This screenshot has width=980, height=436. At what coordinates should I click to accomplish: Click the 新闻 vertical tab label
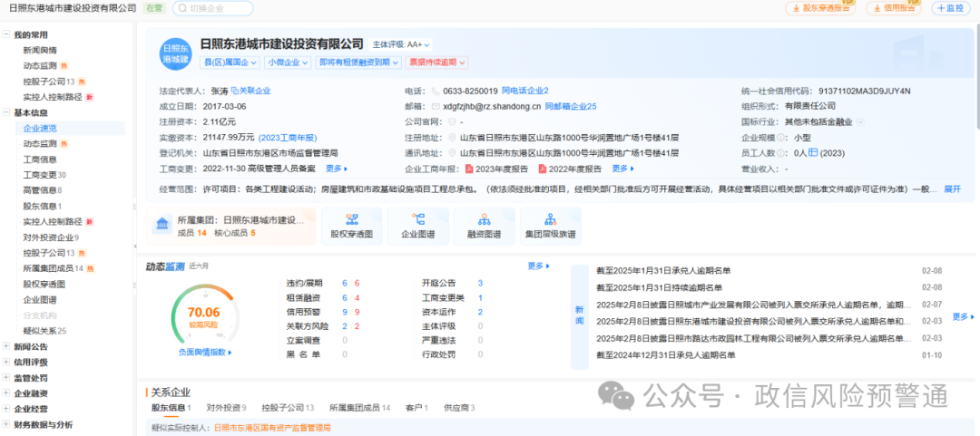(579, 316)
